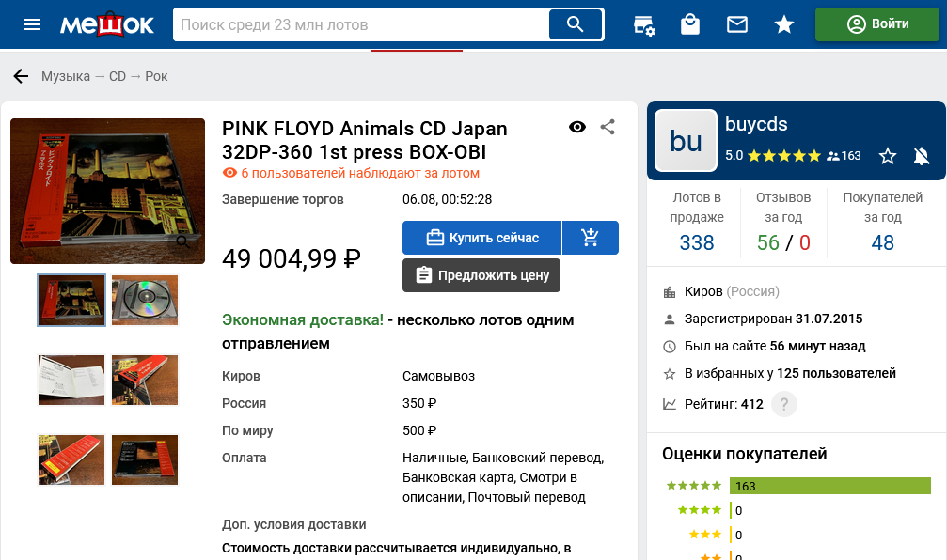Viewport: 947px width, 560px height.
Task: Click seller rating 5.0 stars
Action: [x=772, y=156]
